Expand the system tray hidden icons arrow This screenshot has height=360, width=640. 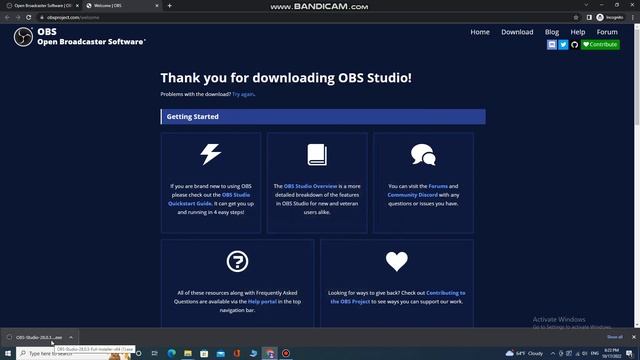point(552,353)
